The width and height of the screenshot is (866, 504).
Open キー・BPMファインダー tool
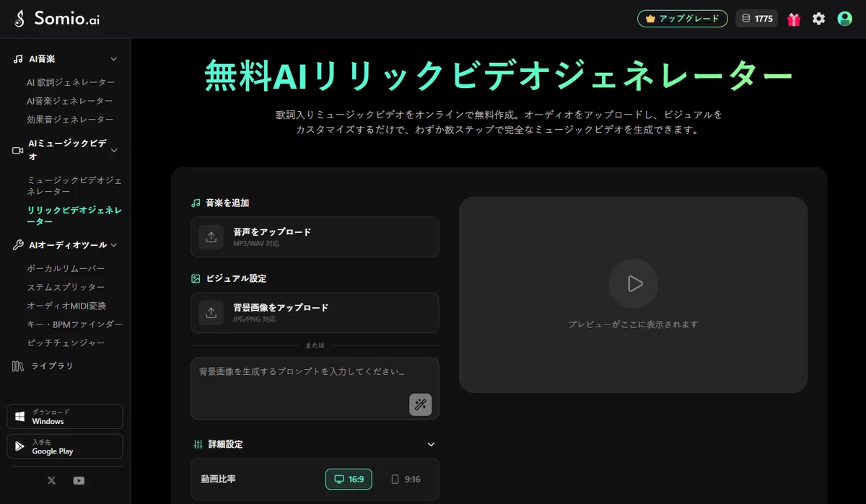click(74, 324)
